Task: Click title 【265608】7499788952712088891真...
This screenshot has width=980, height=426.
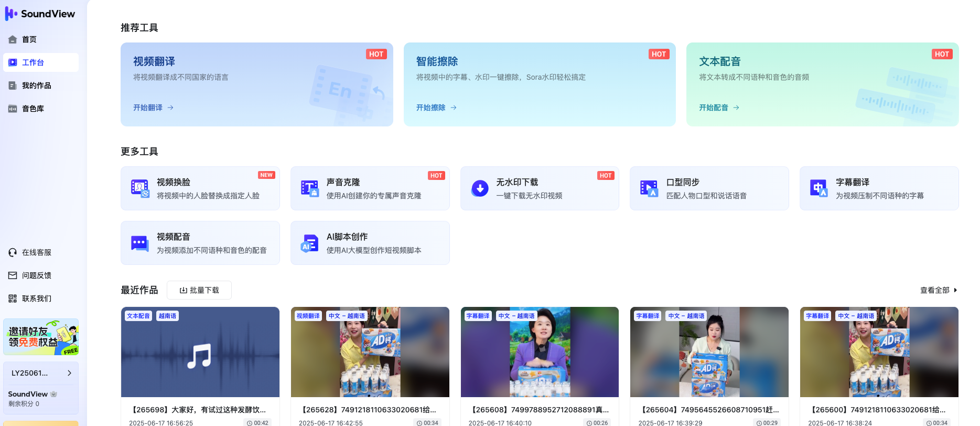Action: coord(539,410)
